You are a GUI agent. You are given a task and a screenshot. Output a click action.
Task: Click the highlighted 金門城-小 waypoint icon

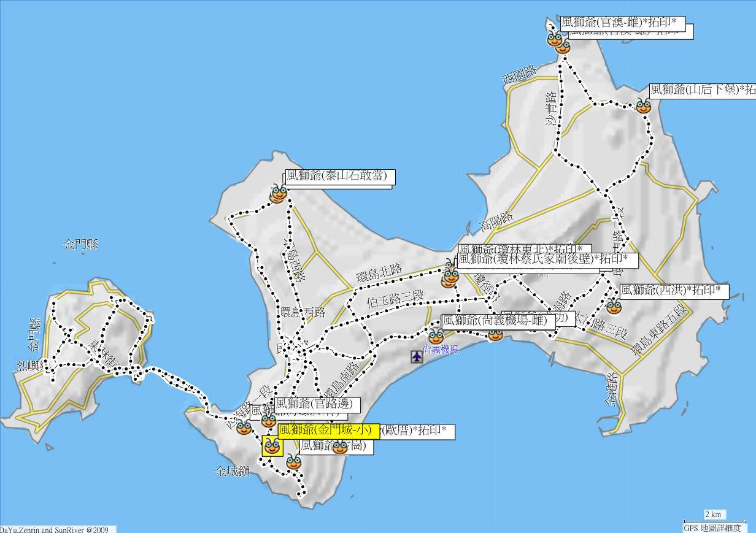point(272,445)
